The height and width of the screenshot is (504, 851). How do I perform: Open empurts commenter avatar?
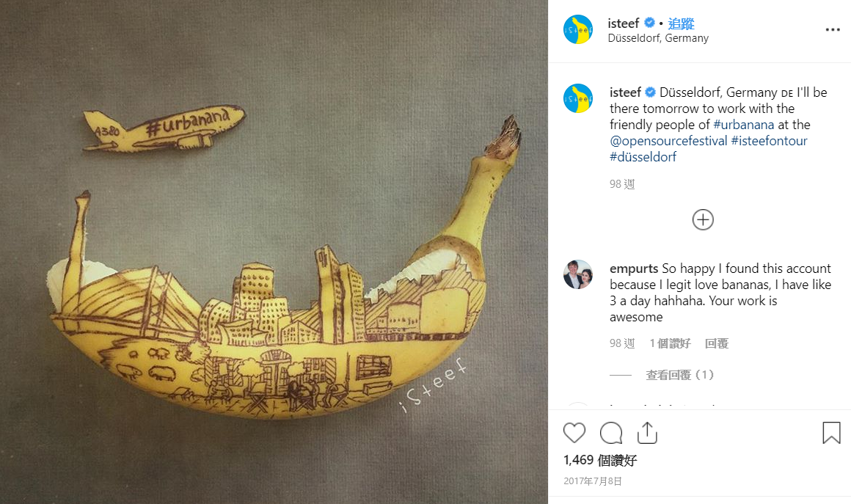click(578, 274)
